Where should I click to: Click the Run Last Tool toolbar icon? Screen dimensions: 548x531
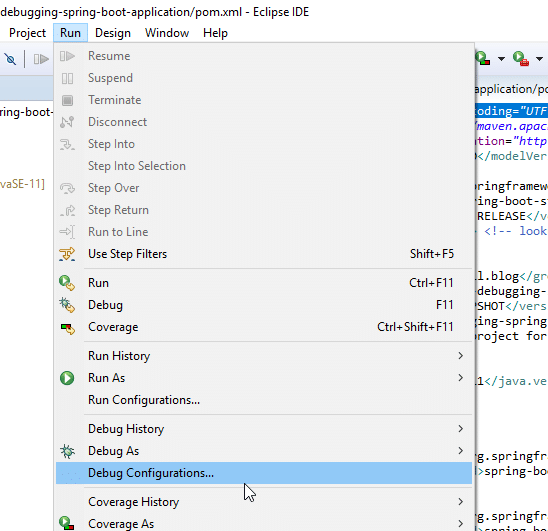click(521, 58)
